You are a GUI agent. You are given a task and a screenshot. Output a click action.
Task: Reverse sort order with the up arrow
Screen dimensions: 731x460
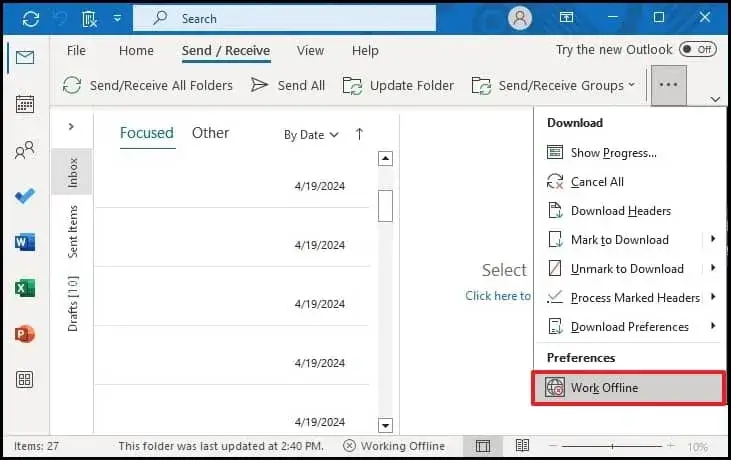click(359, 134)
